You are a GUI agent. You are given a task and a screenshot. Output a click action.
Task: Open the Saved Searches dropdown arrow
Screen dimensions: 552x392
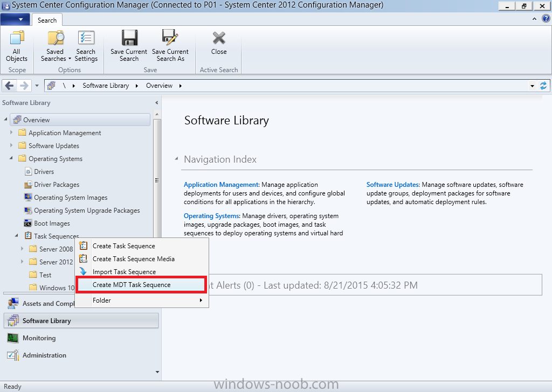[x=70, y=59]
